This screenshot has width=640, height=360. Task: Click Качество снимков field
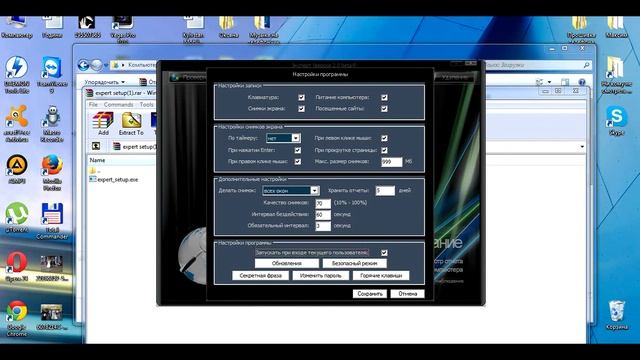(x=323, y=203)
